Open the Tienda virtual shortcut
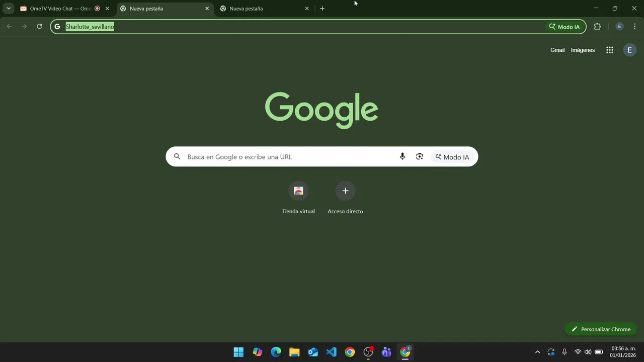 point(298,197)
